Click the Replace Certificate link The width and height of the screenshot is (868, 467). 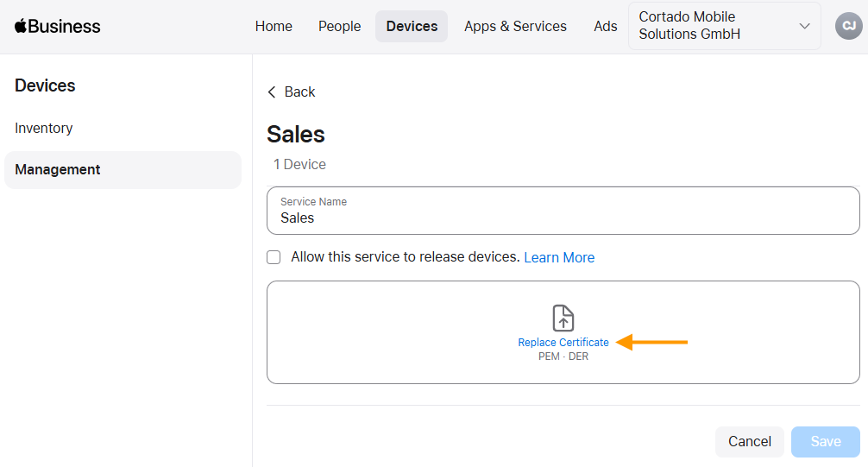[x=563, y=343]
